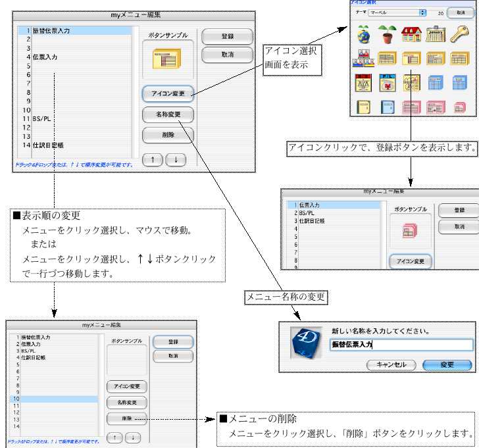Choose the golden key icon
The height and width of the screenshot is (448, 479).
(x=460, y=35)
